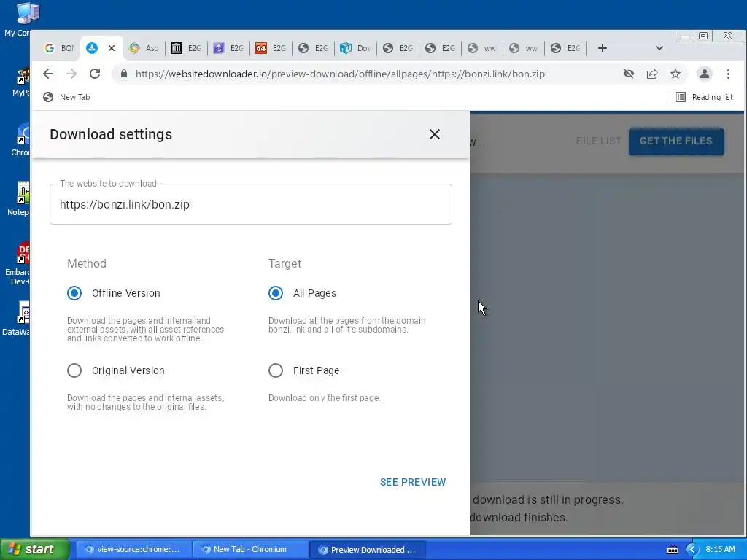Click the SEE PREVIEW button
This screenshot has width=747, height=560.
point(413,482)
